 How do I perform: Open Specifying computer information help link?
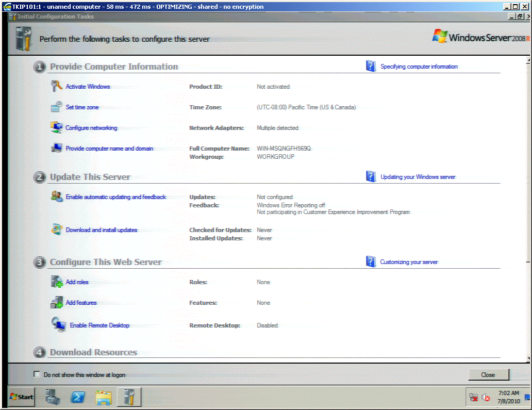pyautogui.click(x=419, y=67)
